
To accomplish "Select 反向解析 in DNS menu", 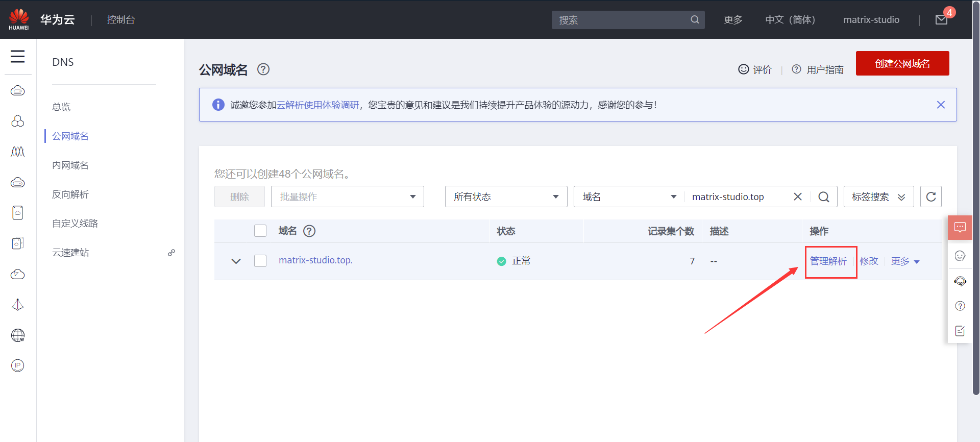I will coord(70,194).
